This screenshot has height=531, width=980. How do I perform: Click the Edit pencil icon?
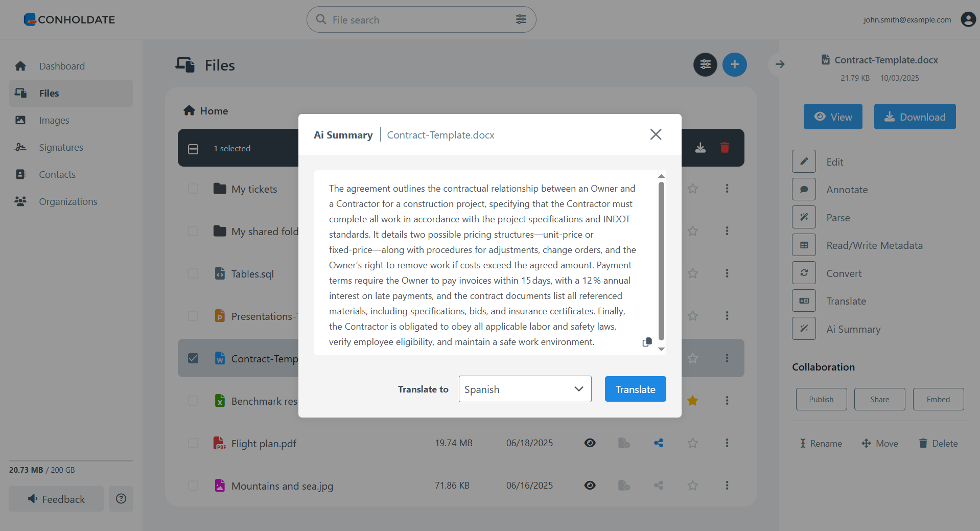click(804, 161)
